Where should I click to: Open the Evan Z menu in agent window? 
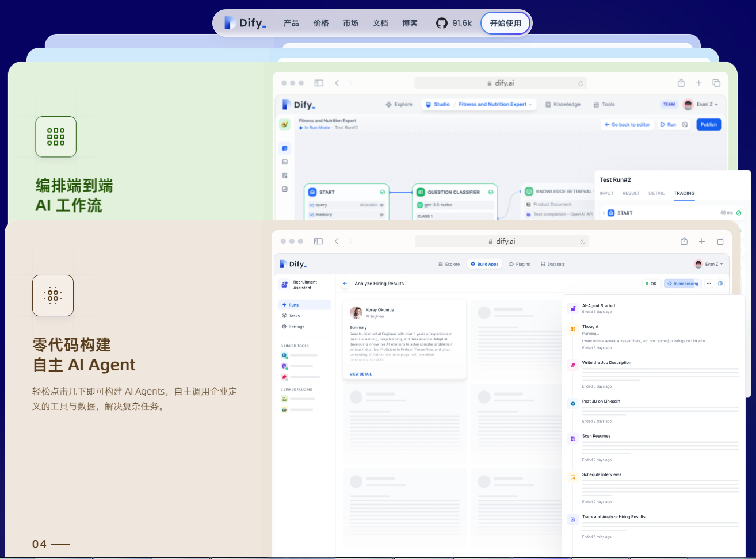pos(709,264)
